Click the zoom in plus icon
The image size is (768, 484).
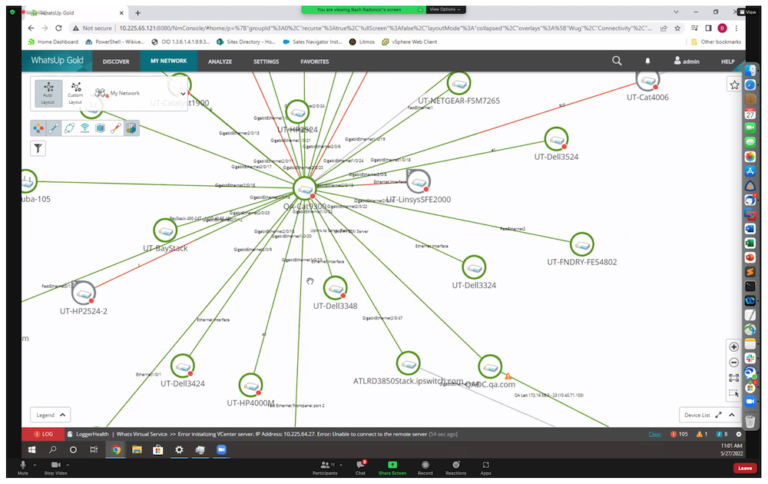pos(734,346)
